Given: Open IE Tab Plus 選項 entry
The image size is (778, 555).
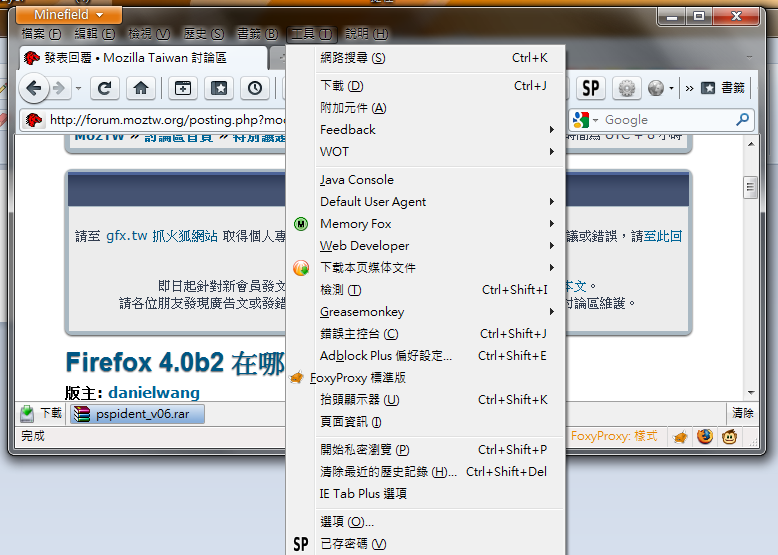Looking at the screenshot, I should coord(426,493).
